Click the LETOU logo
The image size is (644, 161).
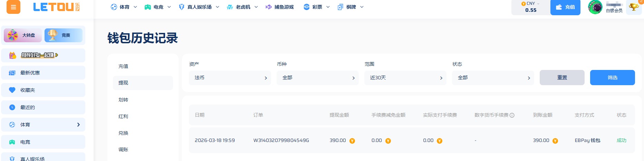(56, 7)
